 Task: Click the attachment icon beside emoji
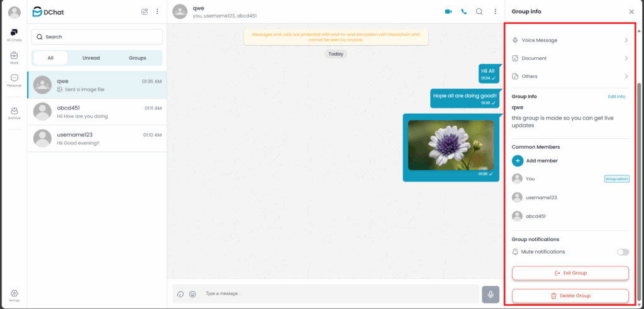[180, 293]
